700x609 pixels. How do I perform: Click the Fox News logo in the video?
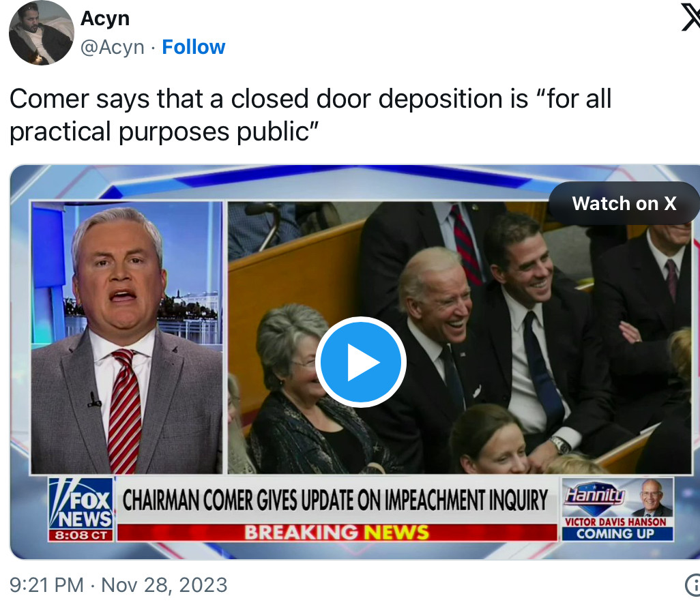(81, 504)
